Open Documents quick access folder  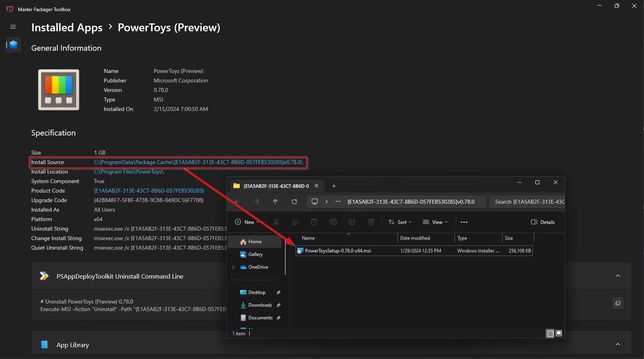(x=260, y=318)
